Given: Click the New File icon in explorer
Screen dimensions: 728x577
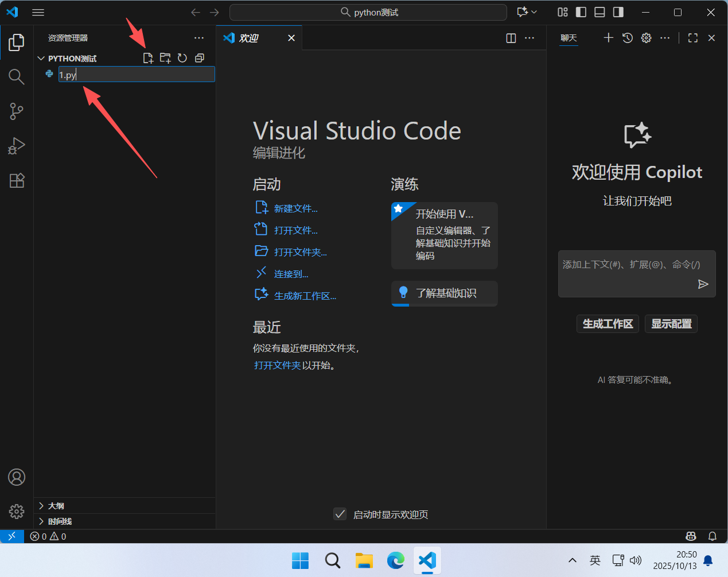Looking at the screenshot, I should point(148,58).
